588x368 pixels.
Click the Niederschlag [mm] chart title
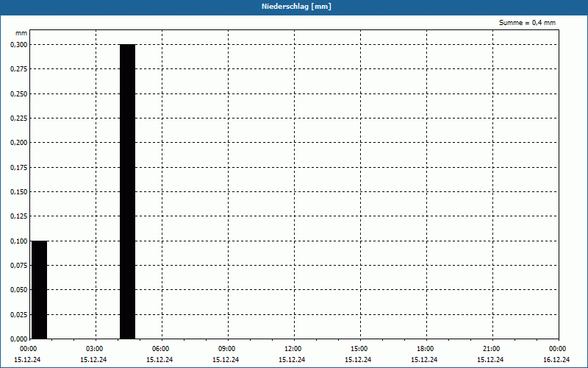tap(296, 7)
